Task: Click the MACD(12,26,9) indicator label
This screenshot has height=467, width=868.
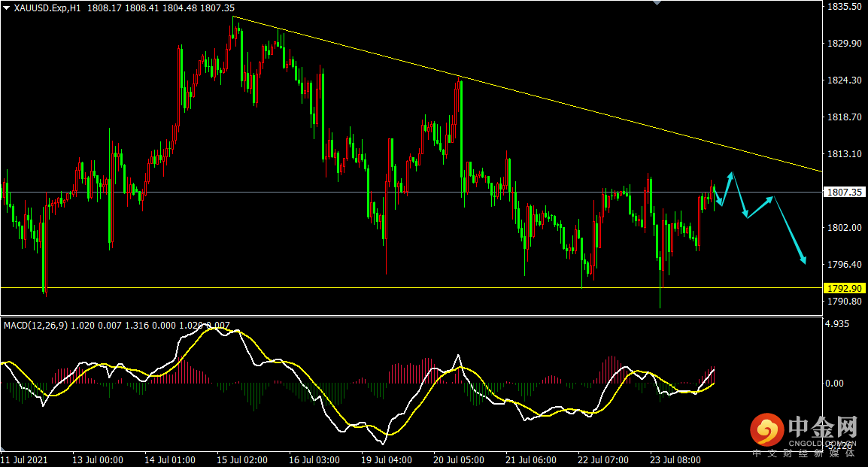Action: (x=36, y=326)
